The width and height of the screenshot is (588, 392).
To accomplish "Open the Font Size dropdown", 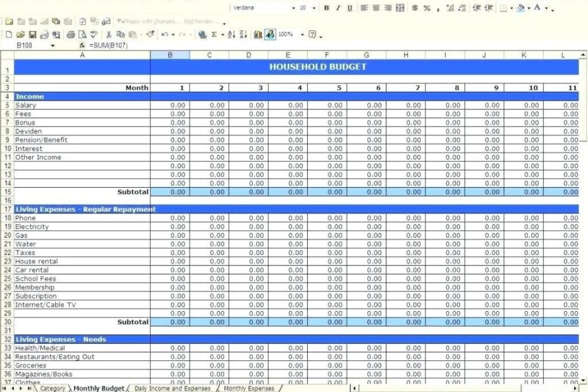I will [x=312, y=8].
